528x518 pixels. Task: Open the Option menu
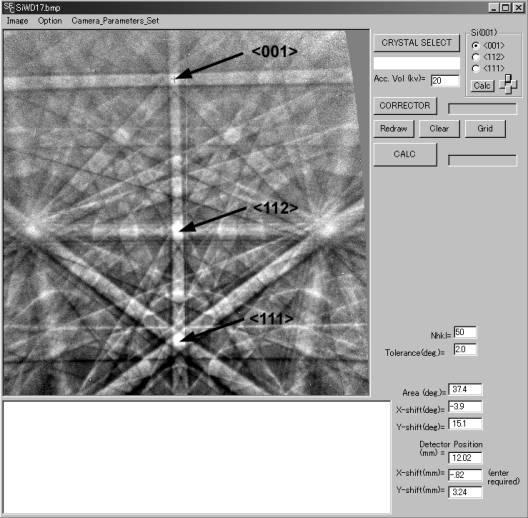(x=50, y=21)
